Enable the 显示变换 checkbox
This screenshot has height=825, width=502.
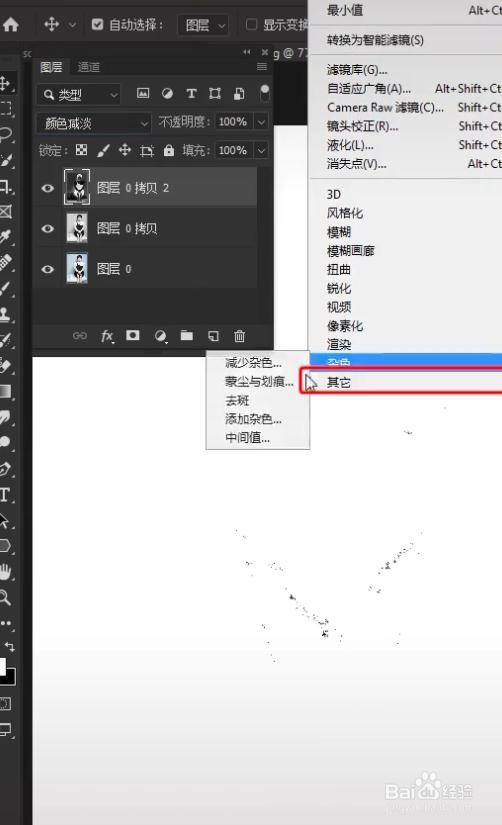[252, 24]
